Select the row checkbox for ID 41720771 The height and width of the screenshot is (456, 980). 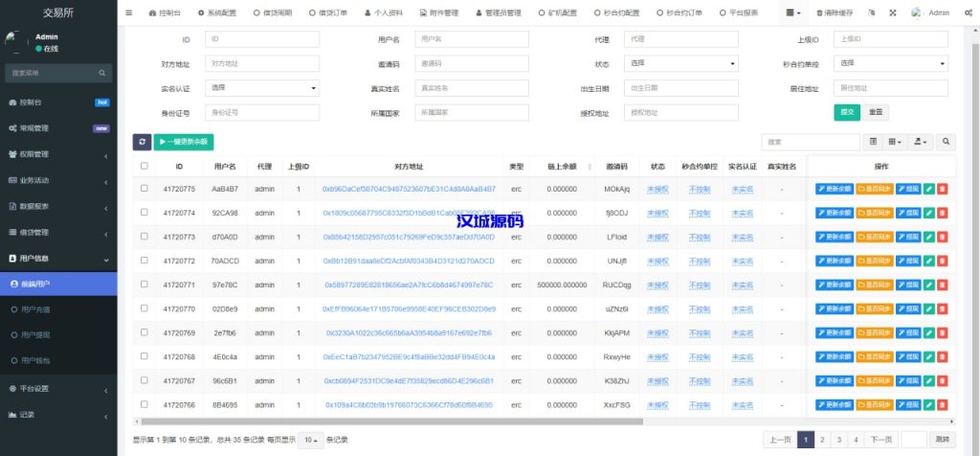145,285
